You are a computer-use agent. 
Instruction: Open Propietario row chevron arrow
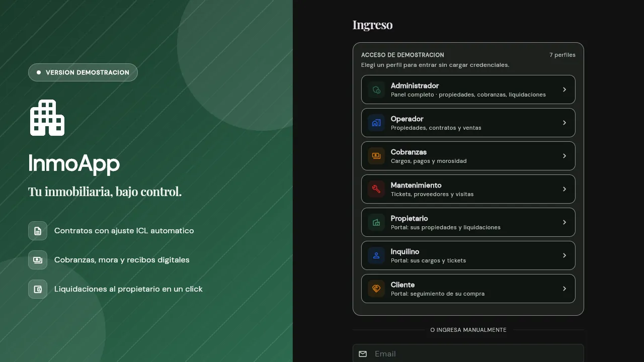(x=565, y=222)
